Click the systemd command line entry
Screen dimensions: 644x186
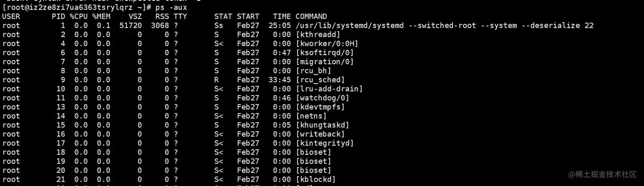click(x=444, y=26)
